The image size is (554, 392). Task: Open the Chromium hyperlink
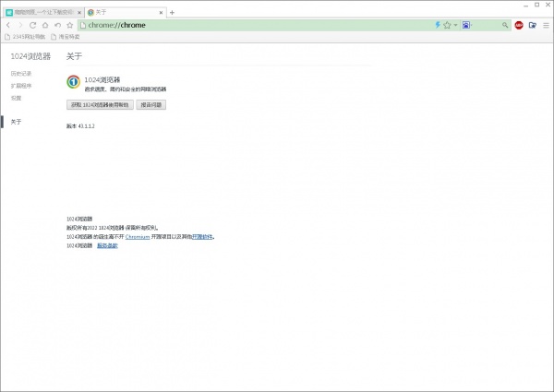pos(138,236)
